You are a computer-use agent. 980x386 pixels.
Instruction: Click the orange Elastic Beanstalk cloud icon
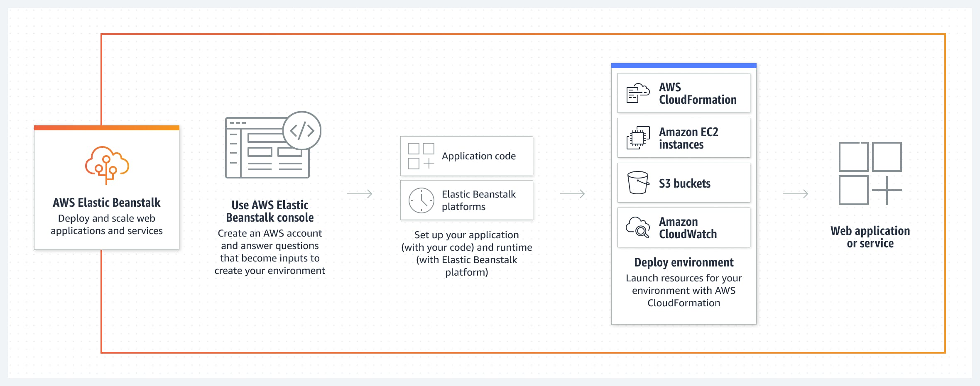click(x=107, y=165)
